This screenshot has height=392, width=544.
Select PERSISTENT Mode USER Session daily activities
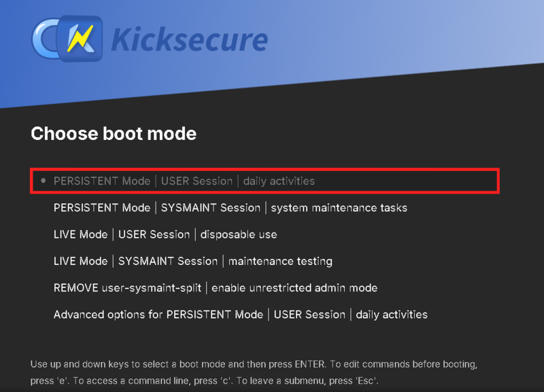(184, 181)
